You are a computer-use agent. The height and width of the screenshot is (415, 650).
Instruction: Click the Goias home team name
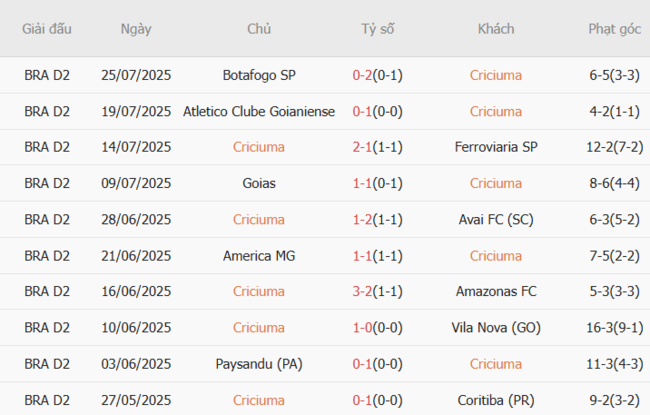[259, 183]
